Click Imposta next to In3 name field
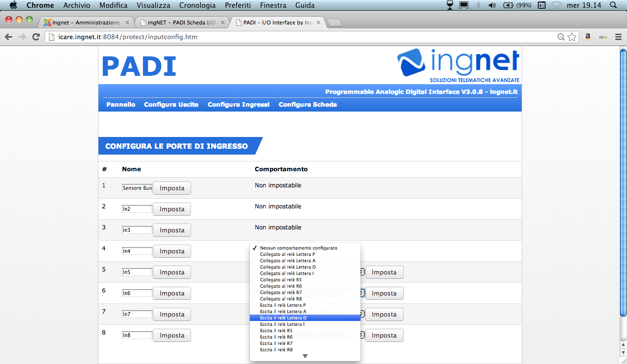The height and width of the screenshot is (364, 627). click(x=172, y=230)
